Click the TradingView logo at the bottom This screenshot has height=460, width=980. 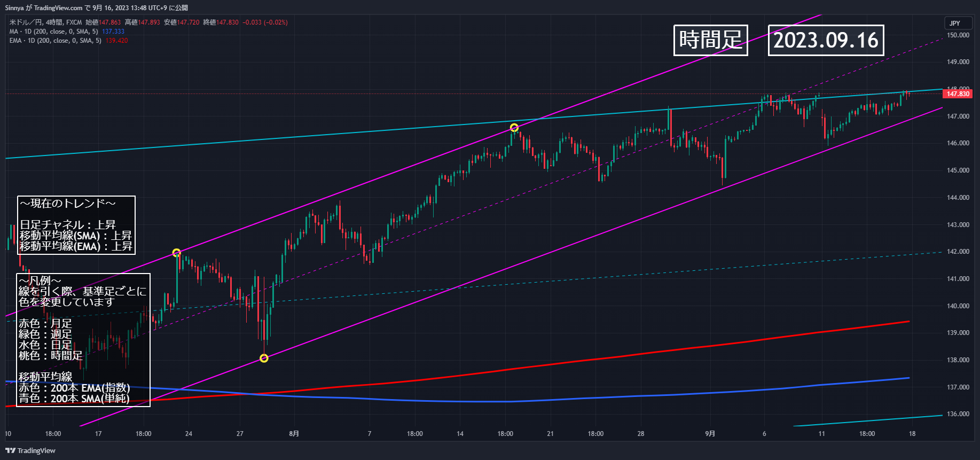[x=30, y=450]
